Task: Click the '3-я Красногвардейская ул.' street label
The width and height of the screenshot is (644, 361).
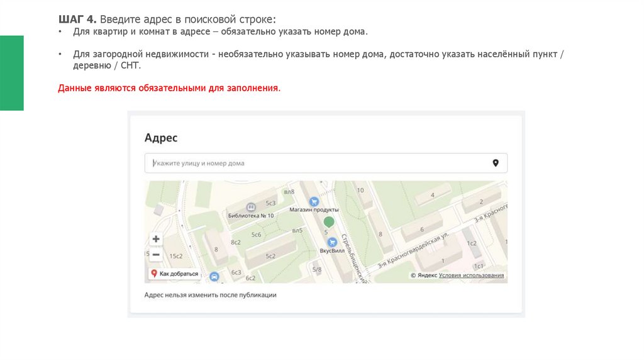Action: pyautogui.click(x=414, y=250)
